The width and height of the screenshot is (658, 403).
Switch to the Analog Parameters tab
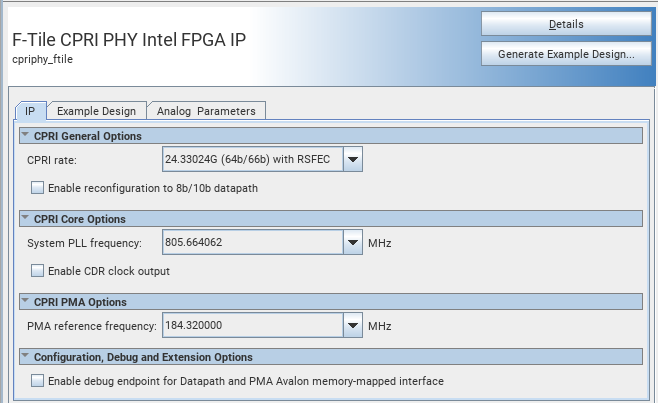click(x=206, y=111)
